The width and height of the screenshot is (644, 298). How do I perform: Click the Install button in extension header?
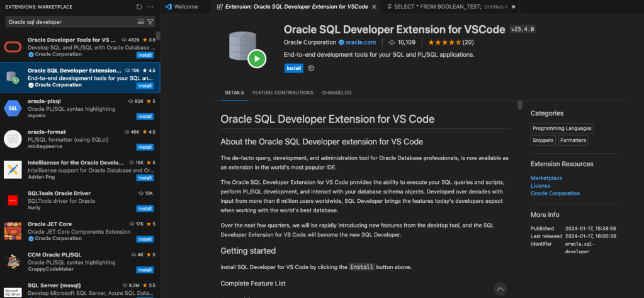[x=293, y=68]
